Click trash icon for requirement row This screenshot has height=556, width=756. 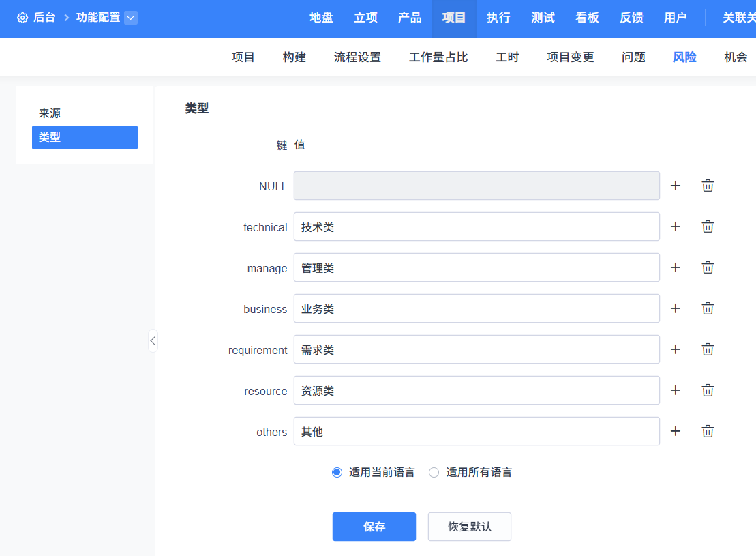(x=708, y=349)
